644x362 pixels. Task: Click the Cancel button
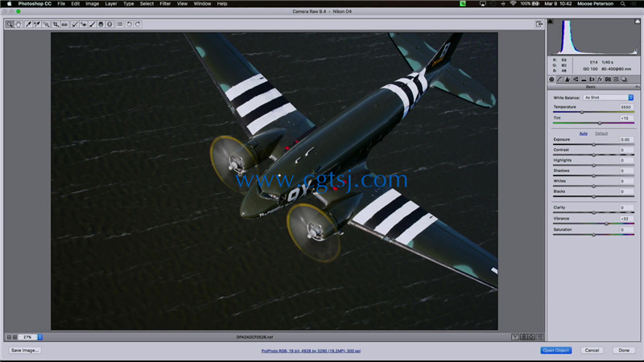[x=592, y=351]
